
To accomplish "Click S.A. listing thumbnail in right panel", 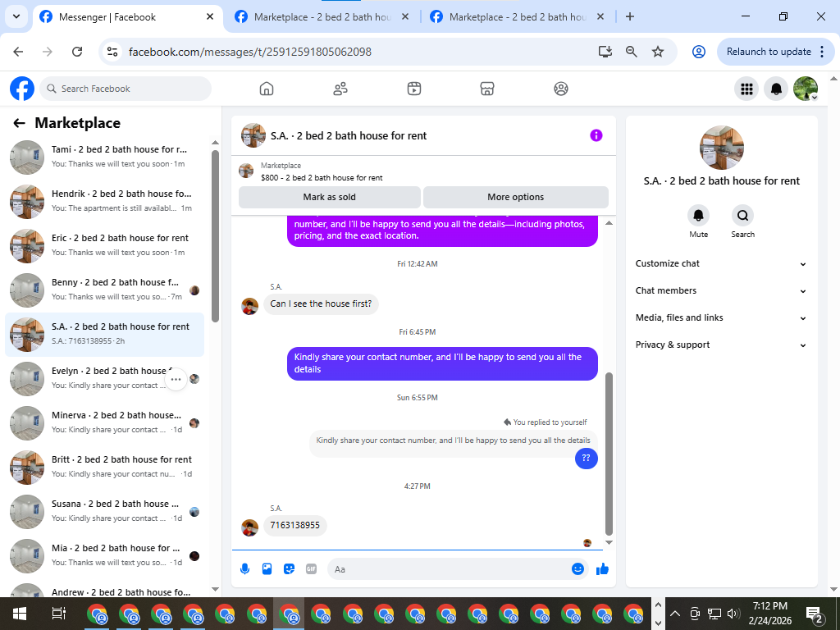I will tap(722, 148).
